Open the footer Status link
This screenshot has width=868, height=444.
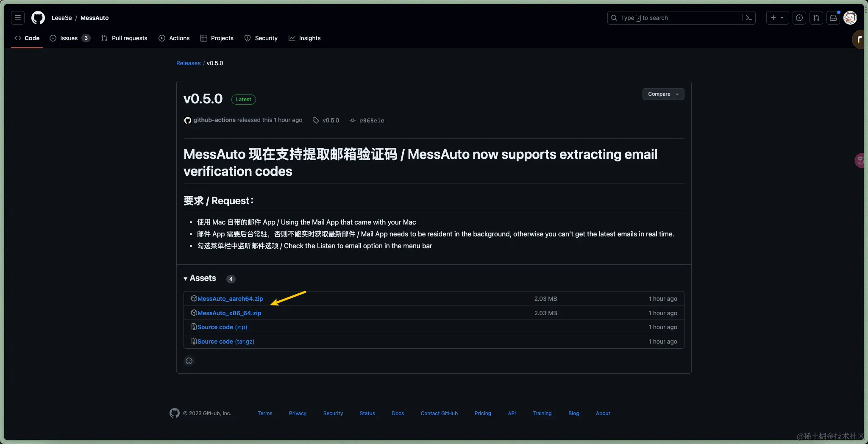pyautogui.click(x=367, y=413)
